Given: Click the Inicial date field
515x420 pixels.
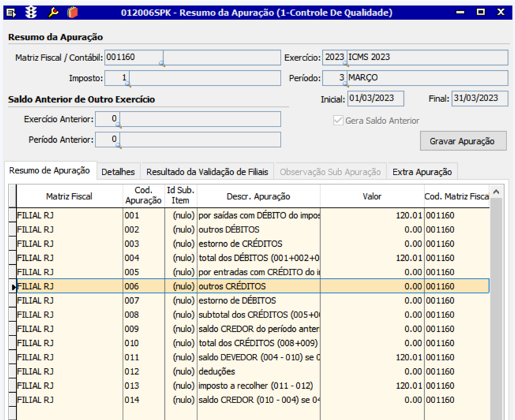Looking at the screenshot, I should coord(375,99).
